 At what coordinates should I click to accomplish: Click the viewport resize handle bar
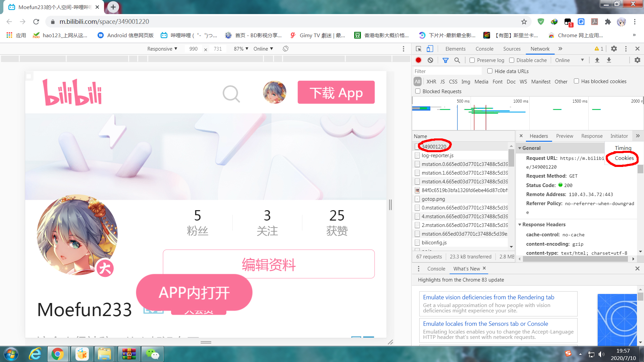[390, 205]
